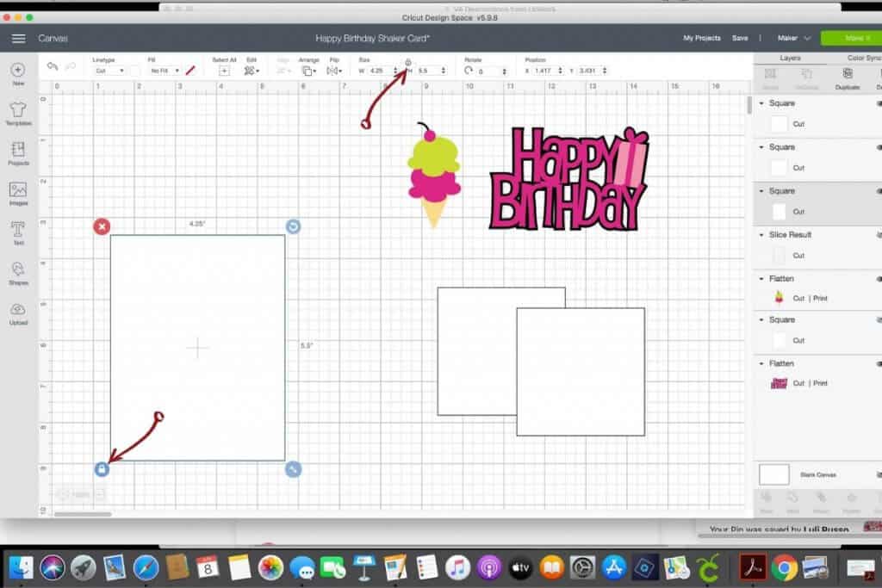The image size is (882, 588).
Task: Click the zoom in button on canvas
Action: click(x=100, y=495)
